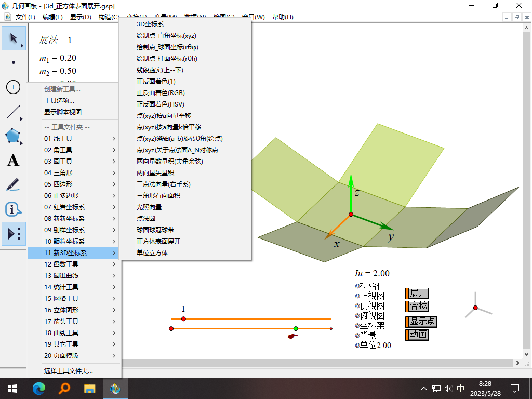The width and height of the screenshot is (532, 399).
Task: Click the green slider point
Action: 295,328
